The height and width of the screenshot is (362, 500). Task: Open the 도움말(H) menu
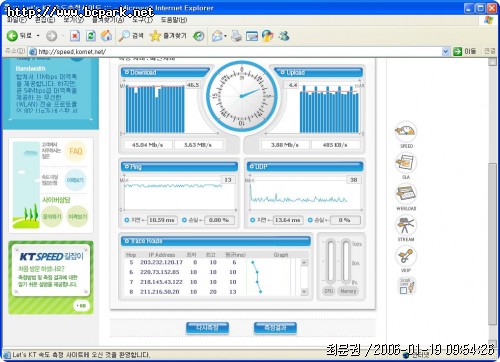174,20
